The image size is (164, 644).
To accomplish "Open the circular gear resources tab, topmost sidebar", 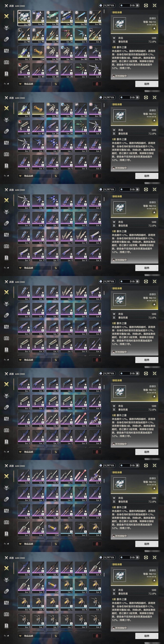I will pos(7,51).
